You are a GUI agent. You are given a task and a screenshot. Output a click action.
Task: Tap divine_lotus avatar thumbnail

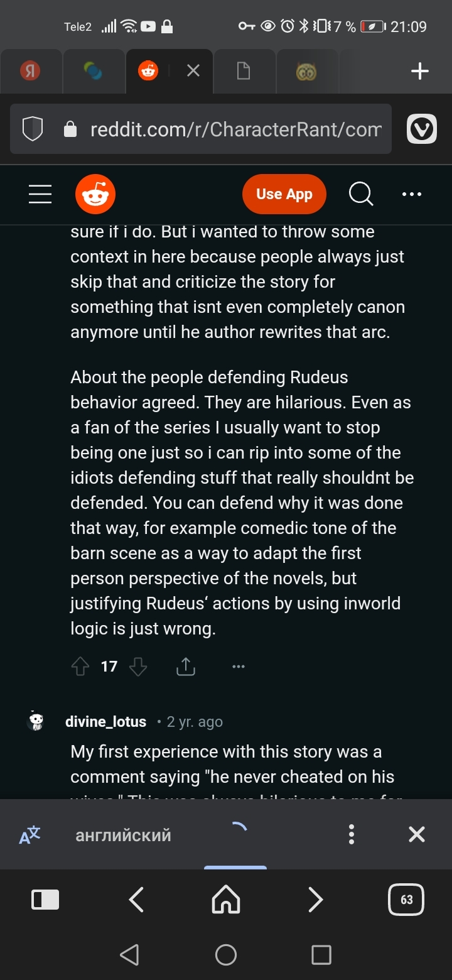(x=36, y=721)
